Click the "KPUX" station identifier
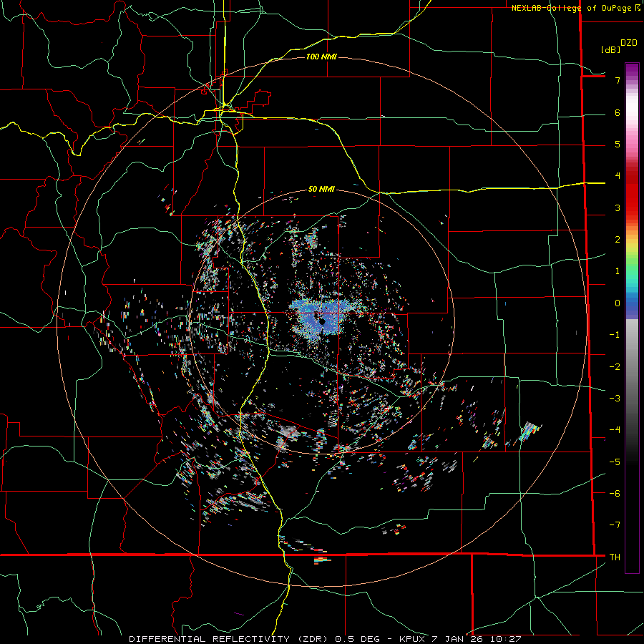 (x=413, y=639)
